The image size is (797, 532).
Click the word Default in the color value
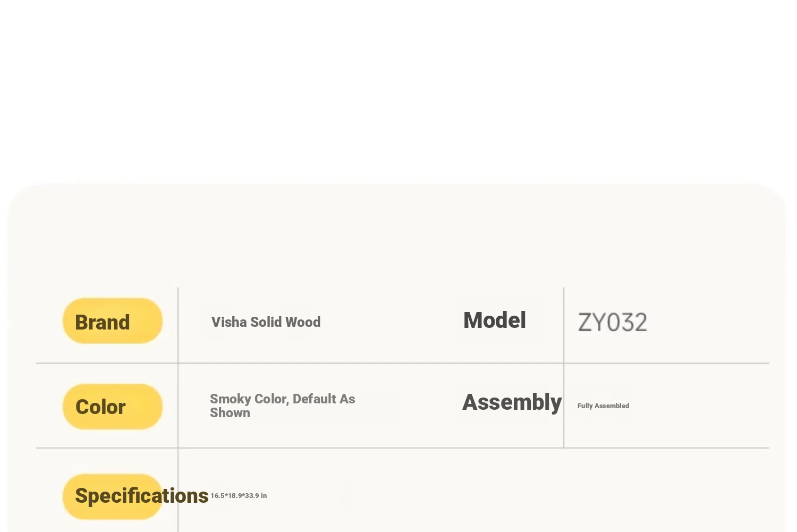315,399
